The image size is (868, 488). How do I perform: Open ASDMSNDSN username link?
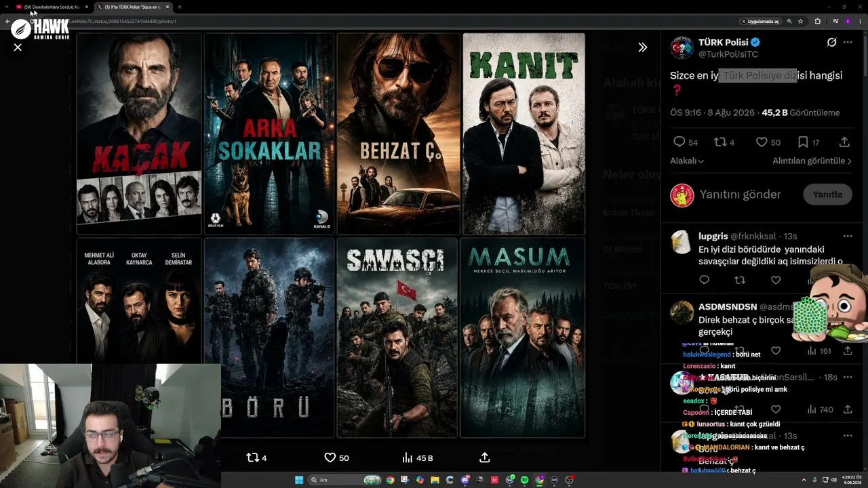[x=728, y=307]
